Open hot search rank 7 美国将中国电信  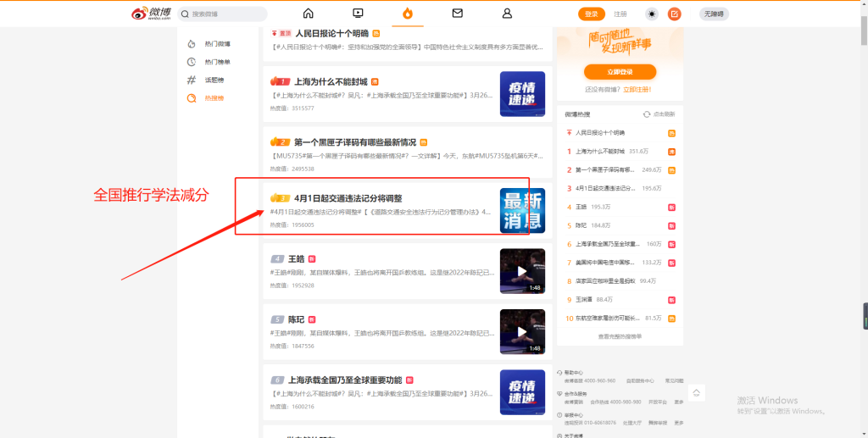[605, 263]
